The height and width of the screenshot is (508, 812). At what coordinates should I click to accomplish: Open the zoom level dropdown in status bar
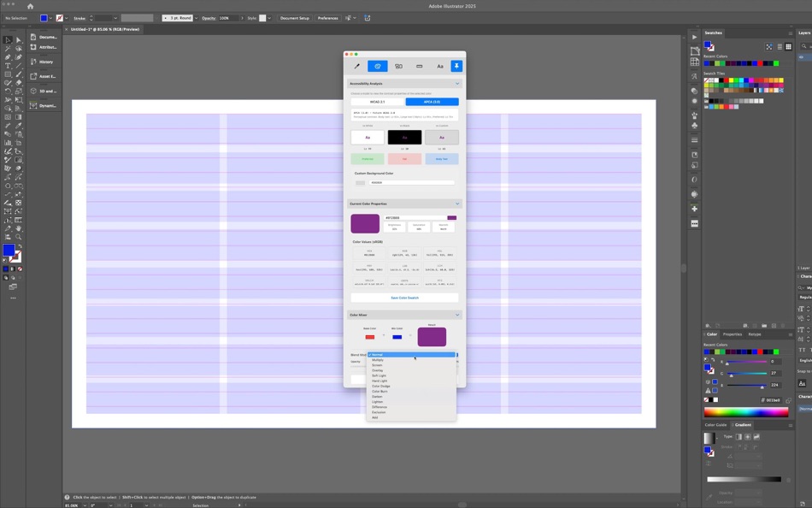[x=85, y=505]
